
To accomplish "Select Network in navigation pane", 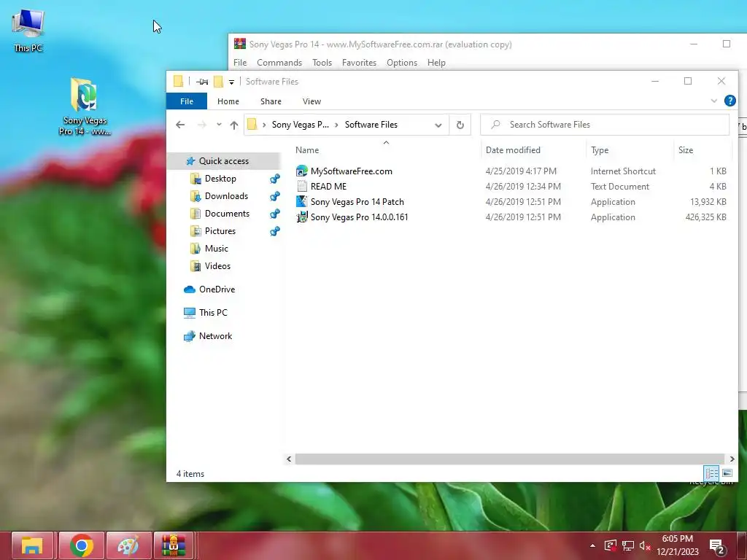I will pos(215,335).
